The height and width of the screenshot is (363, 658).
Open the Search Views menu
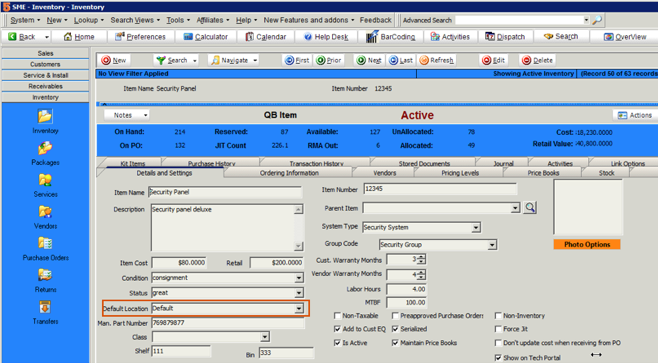tap(135, 20)
